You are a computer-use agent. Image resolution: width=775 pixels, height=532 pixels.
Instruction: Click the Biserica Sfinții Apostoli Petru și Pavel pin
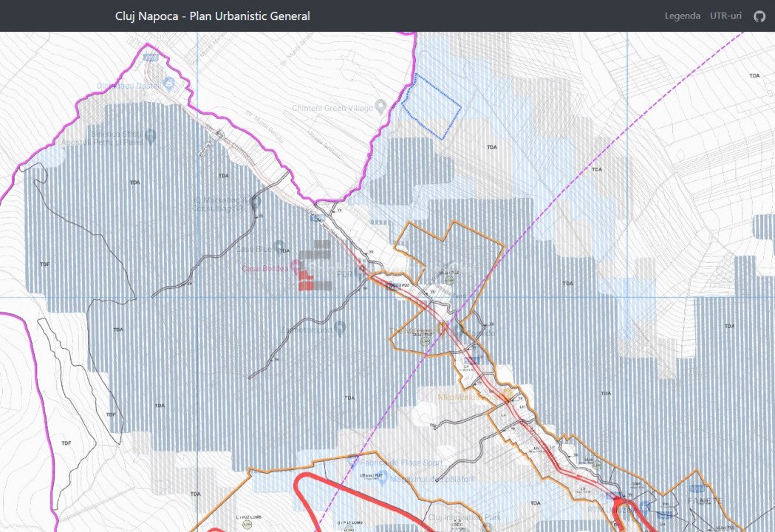pyautogui.click(x=151, y=135)
